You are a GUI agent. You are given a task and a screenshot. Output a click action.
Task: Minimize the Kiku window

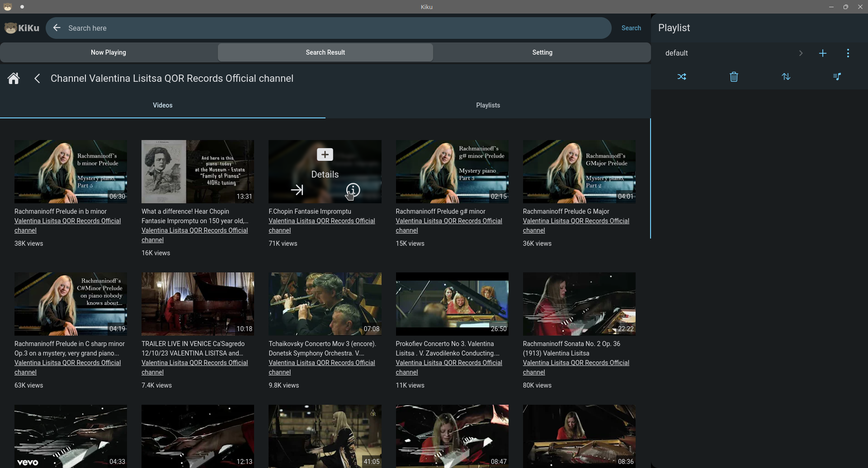tap(831, 7)
